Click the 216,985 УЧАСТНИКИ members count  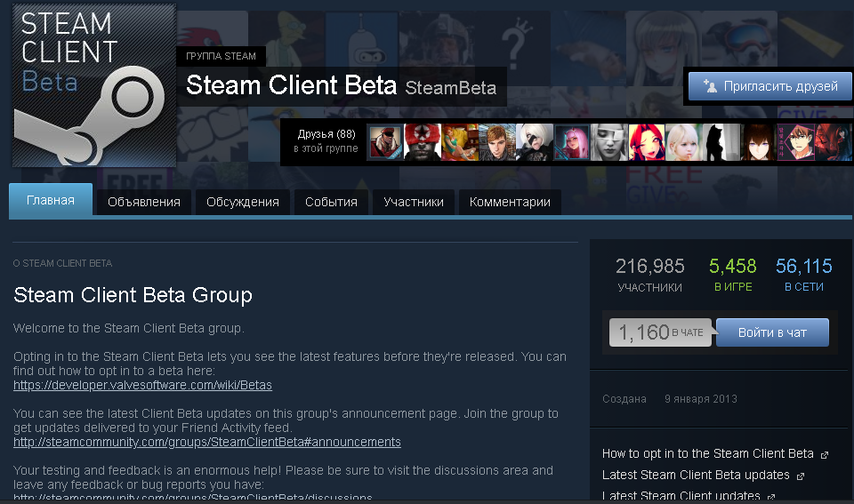[649, 275]
